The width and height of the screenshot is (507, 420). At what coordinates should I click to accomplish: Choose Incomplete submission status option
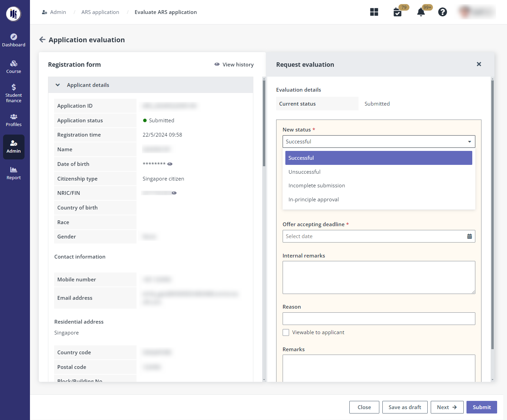[x=379, y=186]
